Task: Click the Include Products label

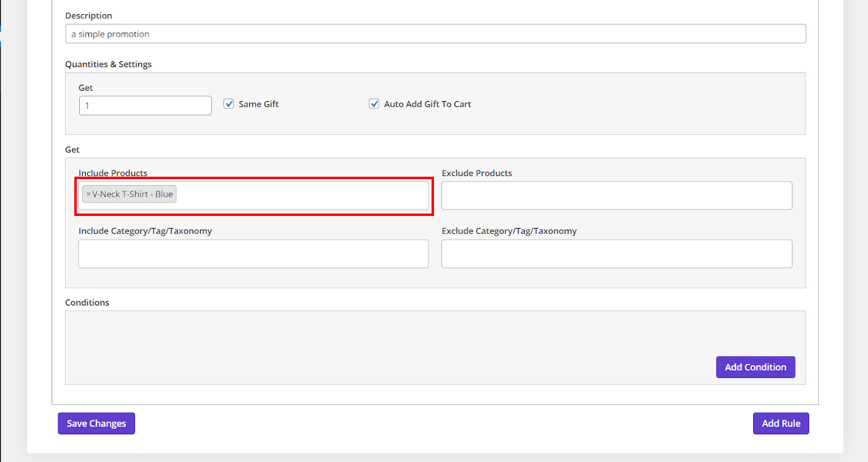Action: (x=113, y=173)
